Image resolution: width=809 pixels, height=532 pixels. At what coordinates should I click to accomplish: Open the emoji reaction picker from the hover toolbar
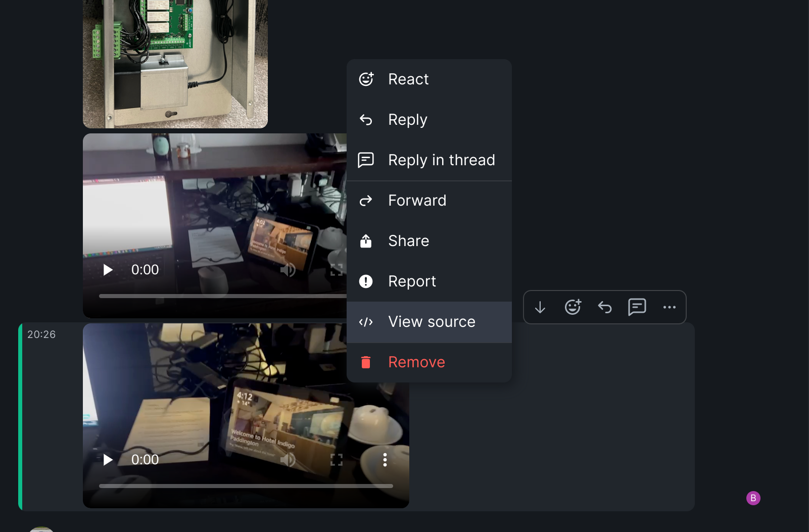click(x=573, y=307)
